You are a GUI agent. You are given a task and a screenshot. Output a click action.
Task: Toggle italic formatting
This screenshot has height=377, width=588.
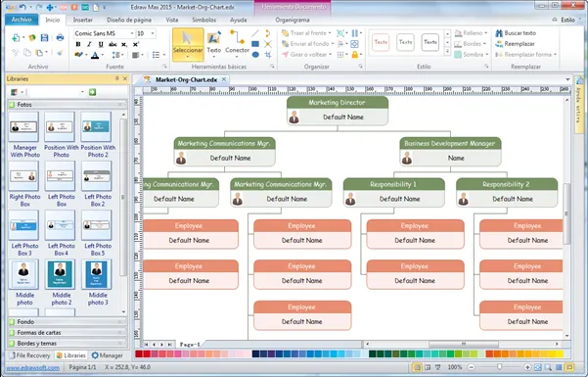tap(89, 44)
